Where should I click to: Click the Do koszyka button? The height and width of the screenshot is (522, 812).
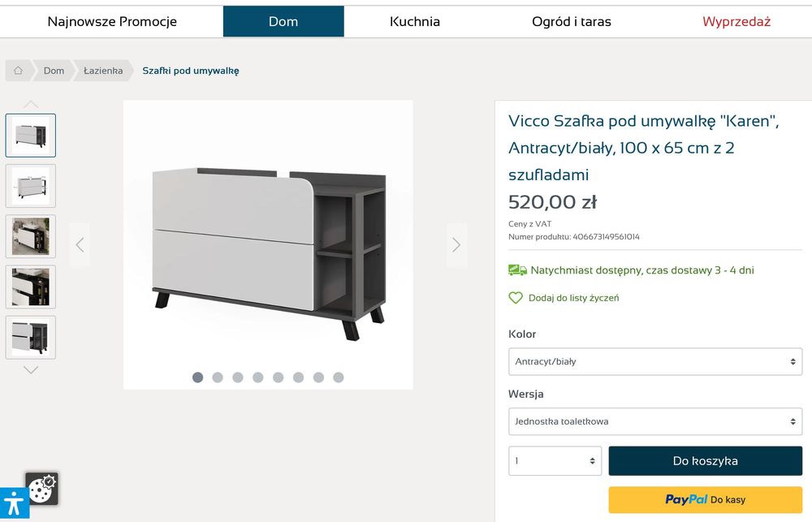[705, 461]
